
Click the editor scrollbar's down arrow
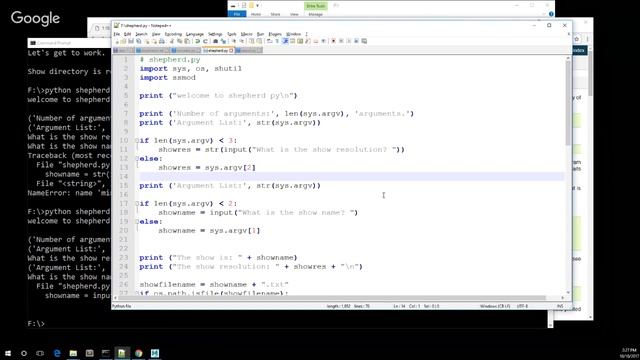568,291
